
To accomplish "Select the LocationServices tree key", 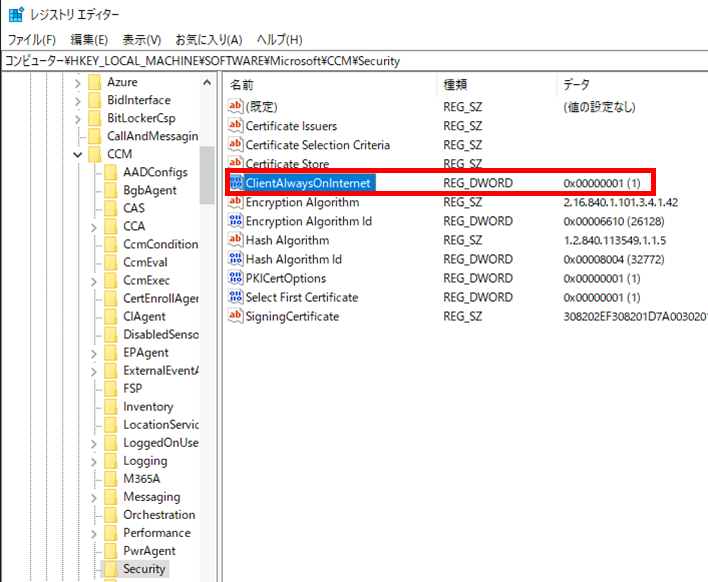I will [161, 425].
